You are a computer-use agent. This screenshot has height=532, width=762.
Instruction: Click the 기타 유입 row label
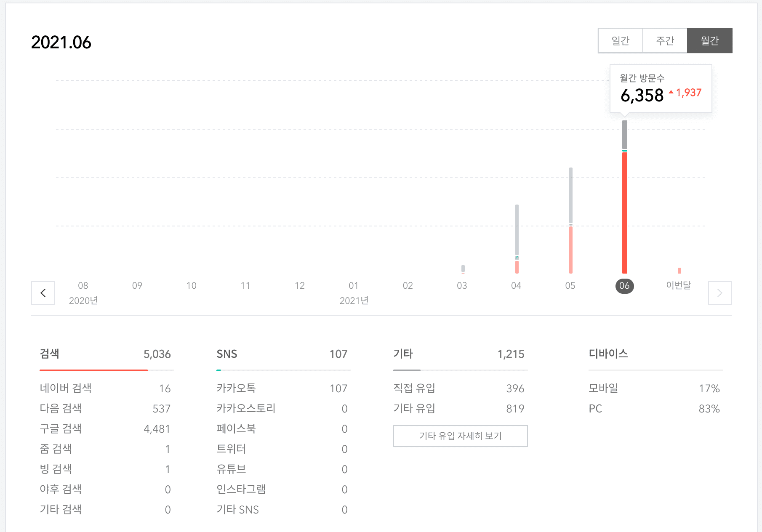point(414,408)
